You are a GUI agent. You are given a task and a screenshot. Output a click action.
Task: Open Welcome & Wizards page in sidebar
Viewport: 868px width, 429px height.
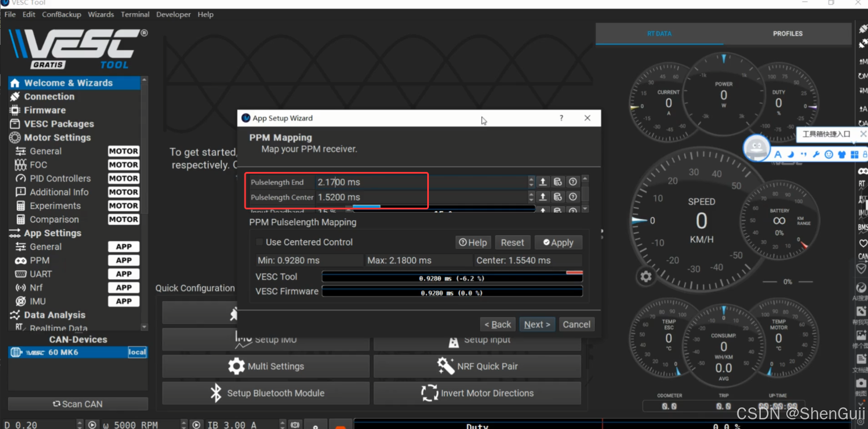[x=74, y=83]
